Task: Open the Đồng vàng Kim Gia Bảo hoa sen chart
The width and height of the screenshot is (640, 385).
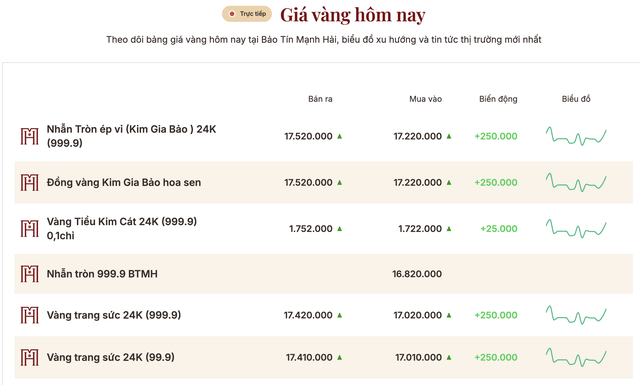Action: (576, 182)
